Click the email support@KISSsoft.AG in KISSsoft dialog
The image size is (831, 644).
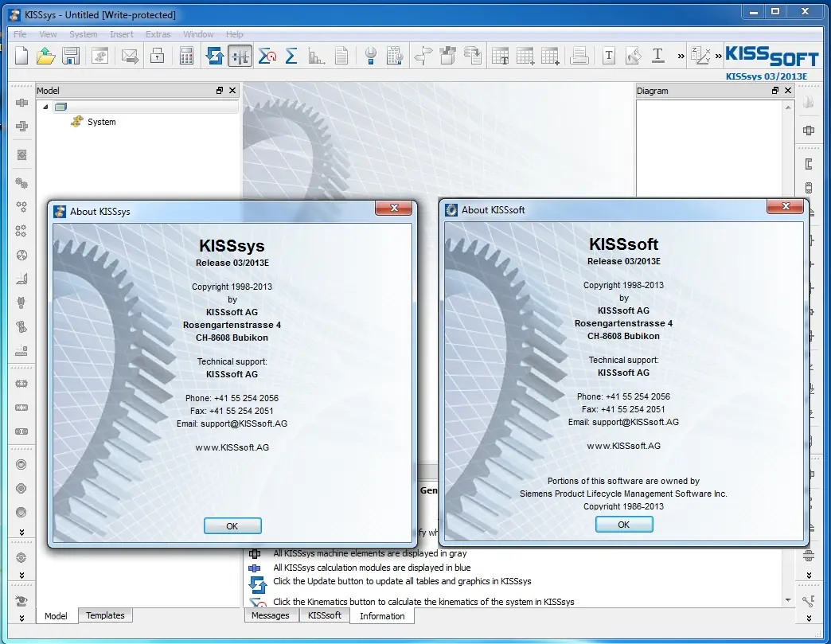(635, 422)
